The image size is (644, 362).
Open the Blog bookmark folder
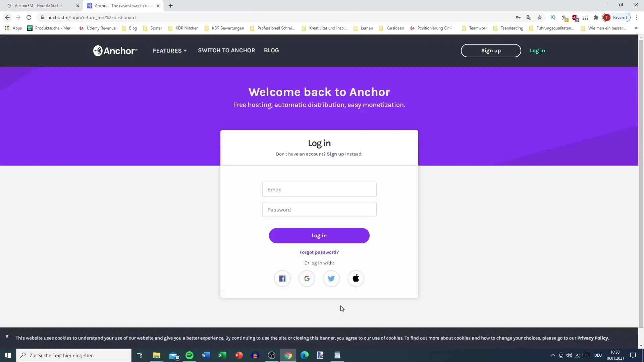[129, 28]
